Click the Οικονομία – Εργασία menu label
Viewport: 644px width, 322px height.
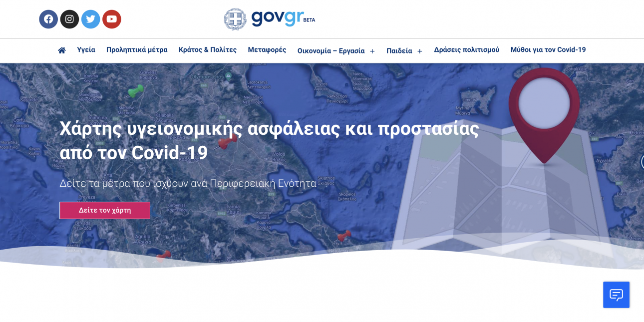point(330,51)
